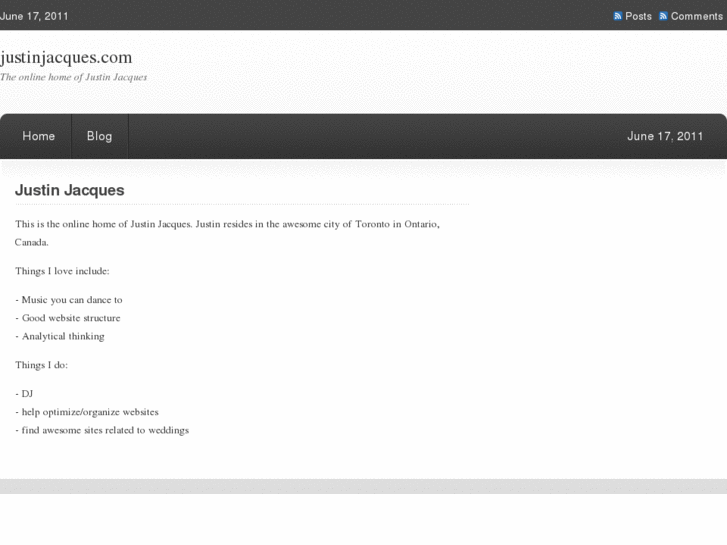
Task: Click the Posts RSS feed icon
Action: pyautogui.click(x=618, y=16)
